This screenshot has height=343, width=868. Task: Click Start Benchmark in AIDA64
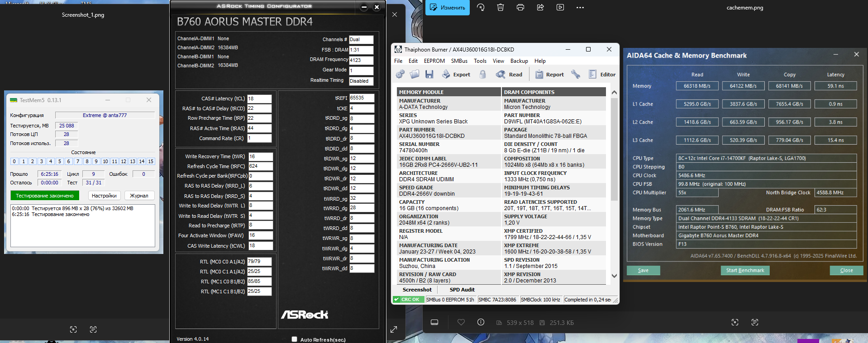point(745,270)
